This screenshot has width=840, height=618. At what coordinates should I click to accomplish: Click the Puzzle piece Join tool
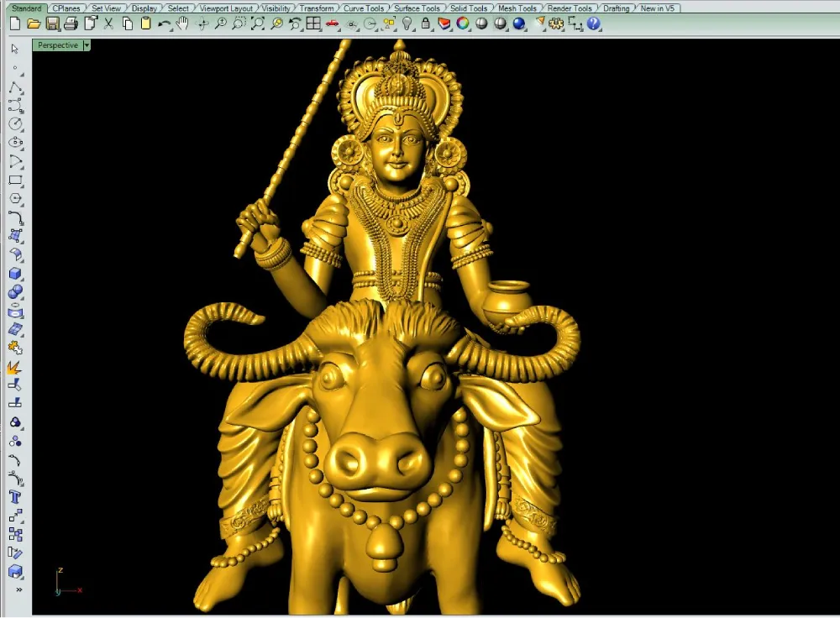[x=15, y=348]
